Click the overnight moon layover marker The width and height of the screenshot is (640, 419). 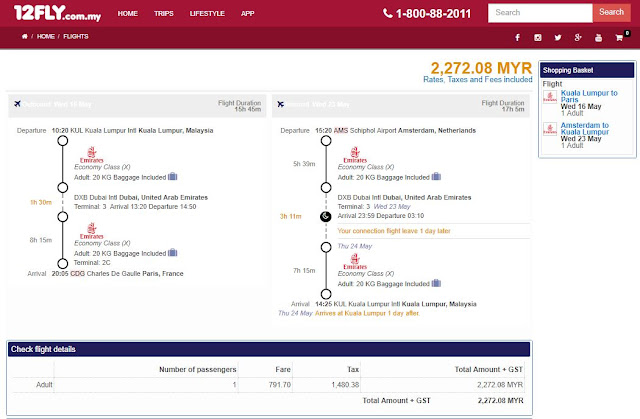[x=326, y=216]
